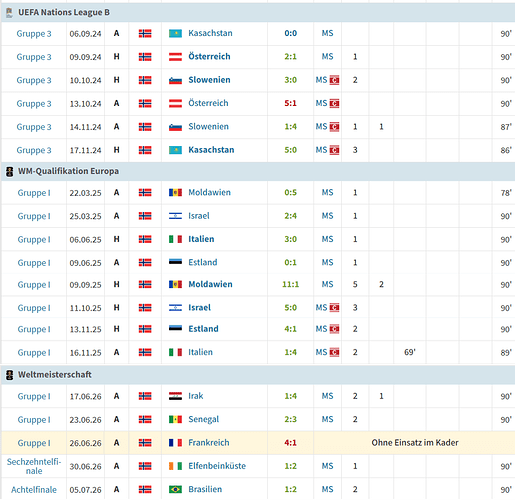This screenshot has height=500, width=515.
Task: Open the Österreich 2:1 match result
Action: (x=290, y=57)
